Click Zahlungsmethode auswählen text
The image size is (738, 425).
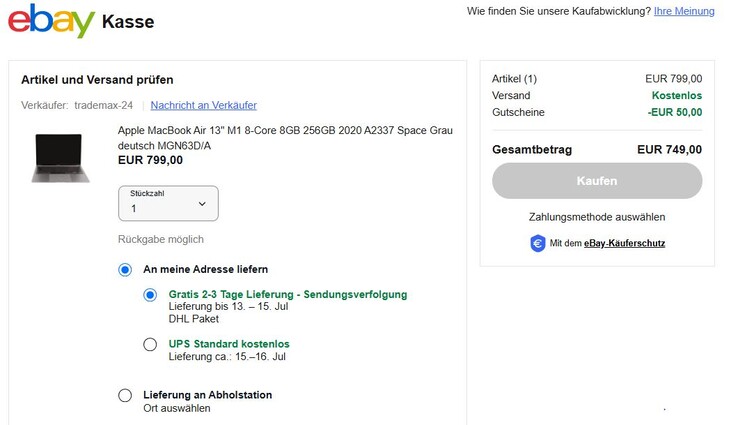point(597,217)
